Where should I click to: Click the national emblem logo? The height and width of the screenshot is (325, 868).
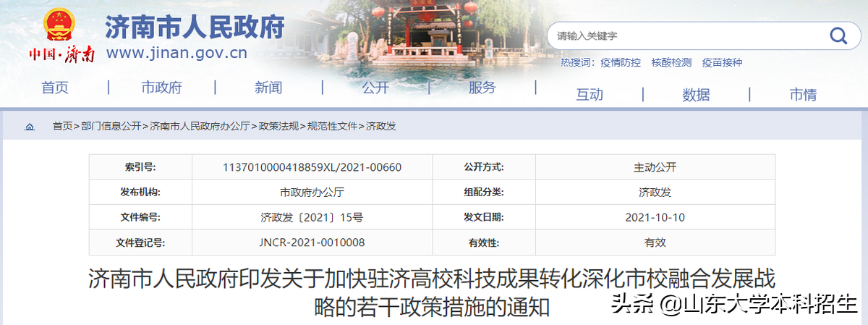tap(58, 25)
